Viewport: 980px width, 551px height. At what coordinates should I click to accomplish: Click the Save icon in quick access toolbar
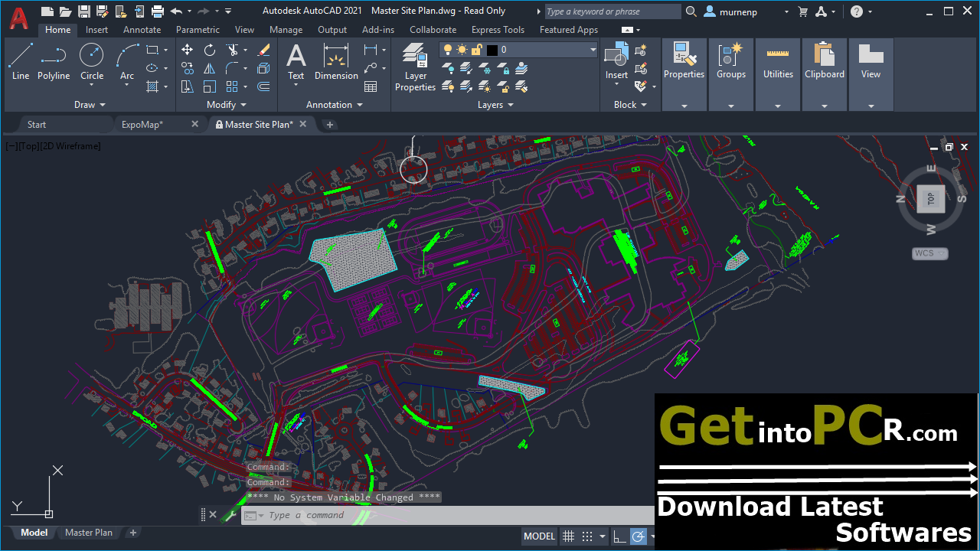(x=83, y=11)
